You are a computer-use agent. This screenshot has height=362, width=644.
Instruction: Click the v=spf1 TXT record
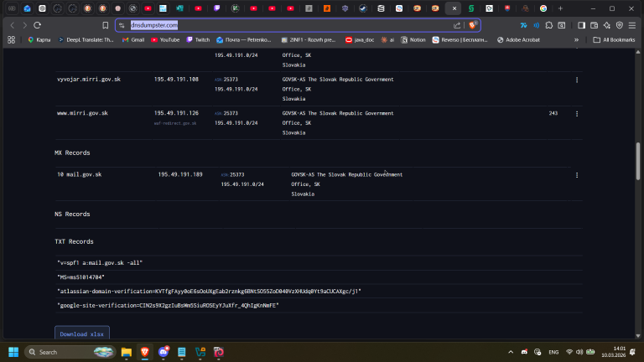click(x=100, y=262)
